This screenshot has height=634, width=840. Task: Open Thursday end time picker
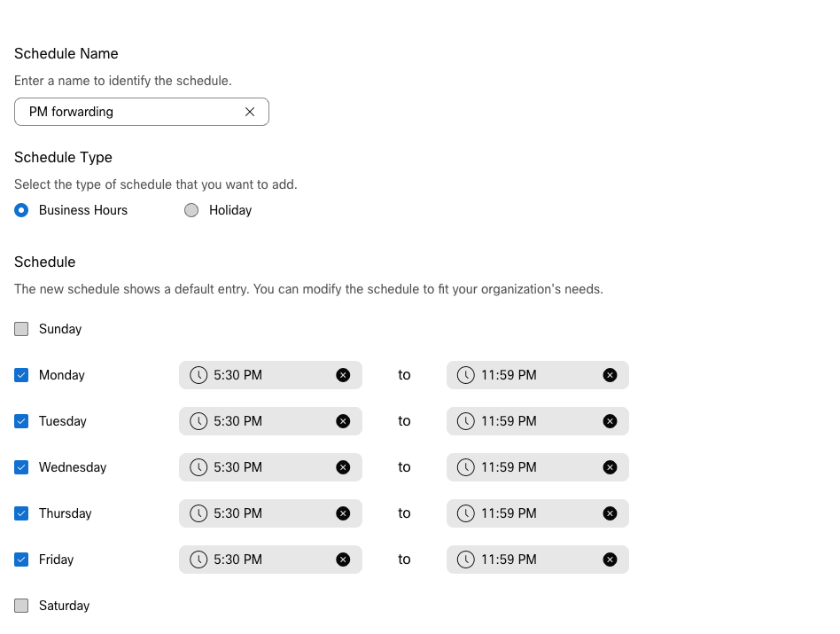point(537,513)
